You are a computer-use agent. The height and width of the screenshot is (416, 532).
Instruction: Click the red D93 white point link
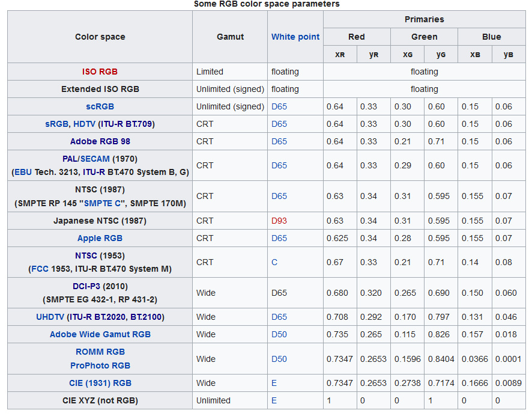point(279,221)
